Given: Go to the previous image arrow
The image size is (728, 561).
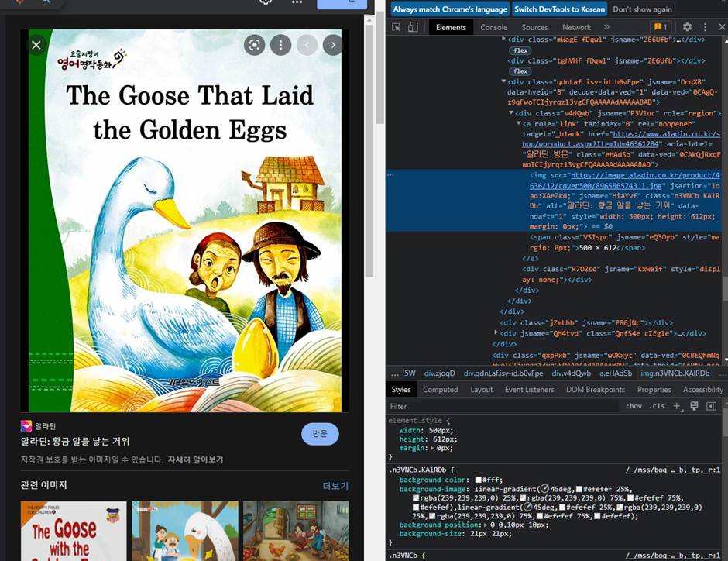Looking at the screenshot, I should tap(307, 45).
